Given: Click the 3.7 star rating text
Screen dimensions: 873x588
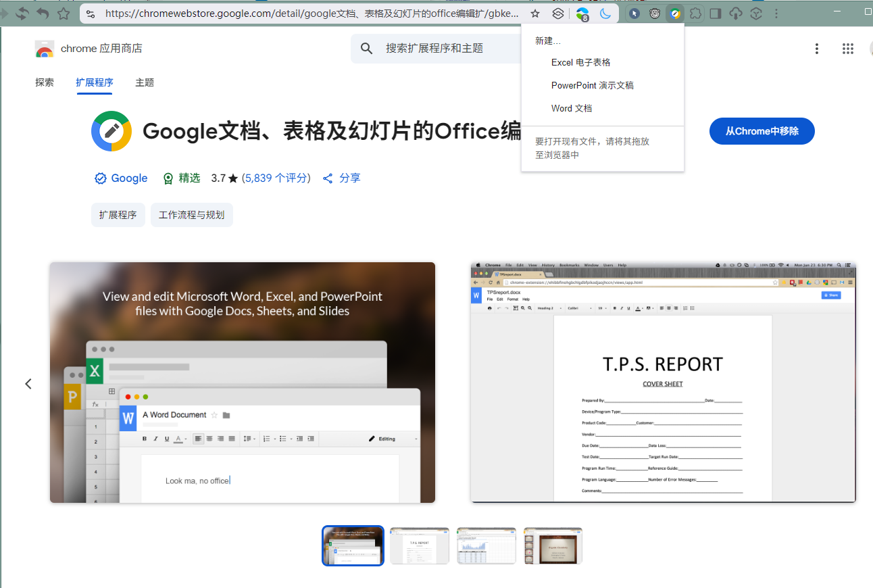Looking at the screenshot, I should (224, 178).
